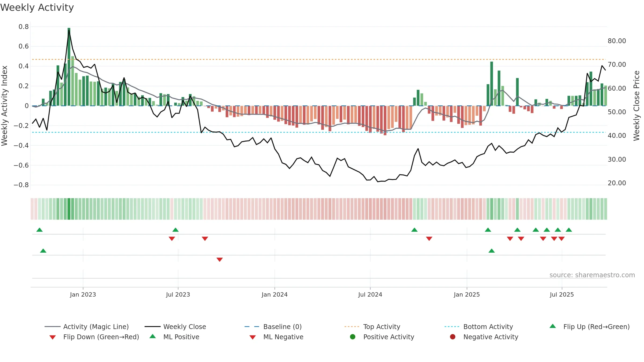The image size is (644, 362).
Task: Toggle the Flip Down (Green→Red) legend entry
Action: click(94, 337)
